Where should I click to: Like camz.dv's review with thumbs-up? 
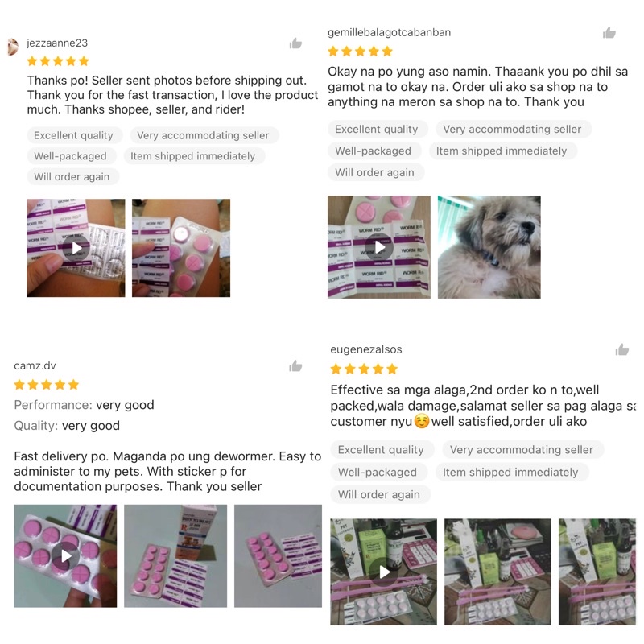(295, 366)
